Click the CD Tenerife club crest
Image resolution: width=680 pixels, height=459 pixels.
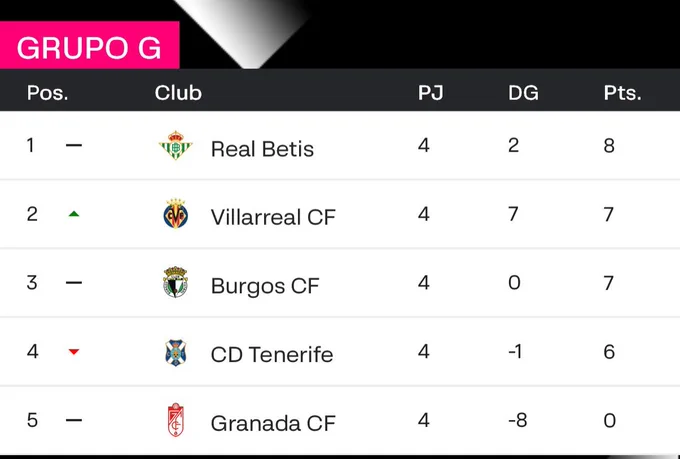coord(176,353)
